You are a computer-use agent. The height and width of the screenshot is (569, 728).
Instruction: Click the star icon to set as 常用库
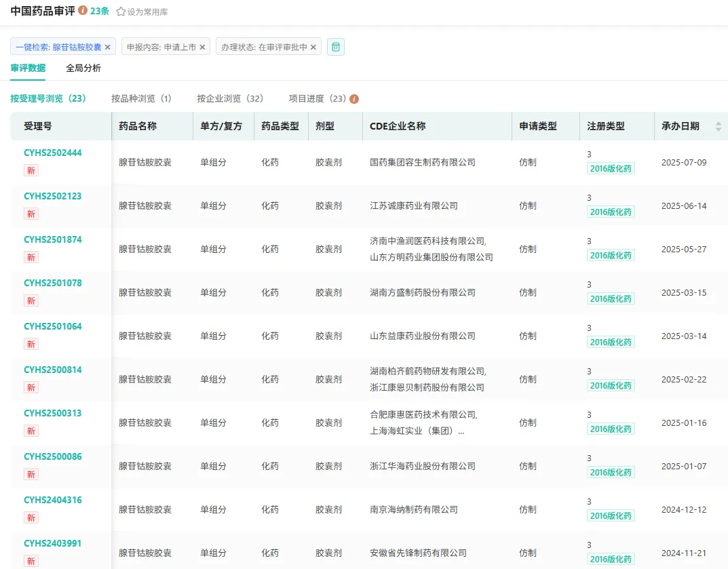tap(121, 12)
